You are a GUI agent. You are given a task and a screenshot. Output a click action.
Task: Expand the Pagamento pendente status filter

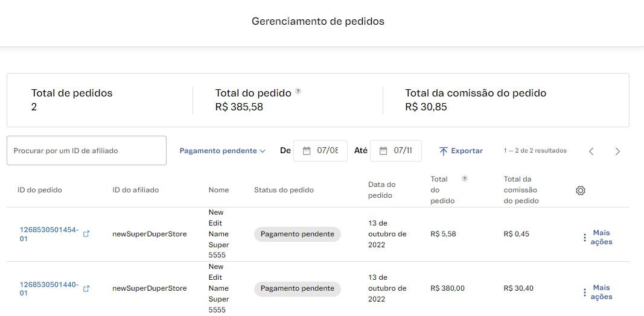222,151
